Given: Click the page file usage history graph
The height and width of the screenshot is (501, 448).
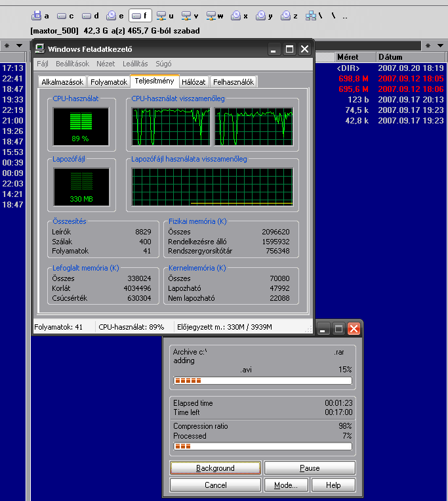Looking at the screenshot, I should 213,187.
